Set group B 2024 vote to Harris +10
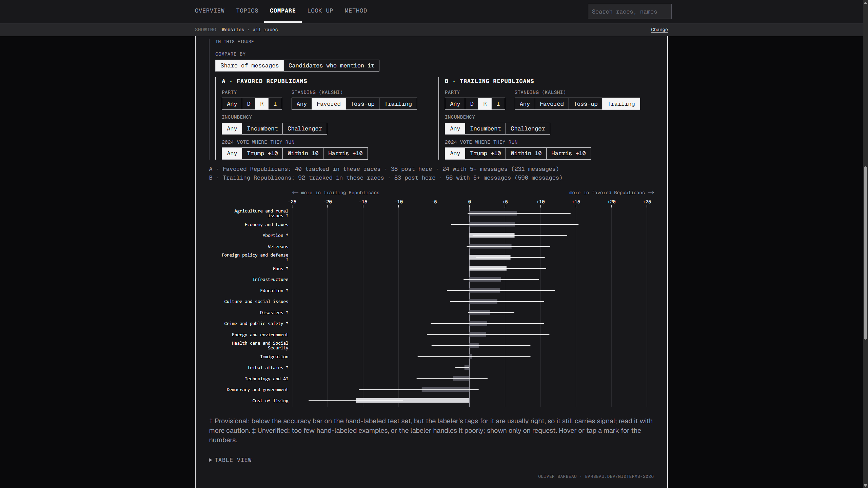 (x=568, y=154)
